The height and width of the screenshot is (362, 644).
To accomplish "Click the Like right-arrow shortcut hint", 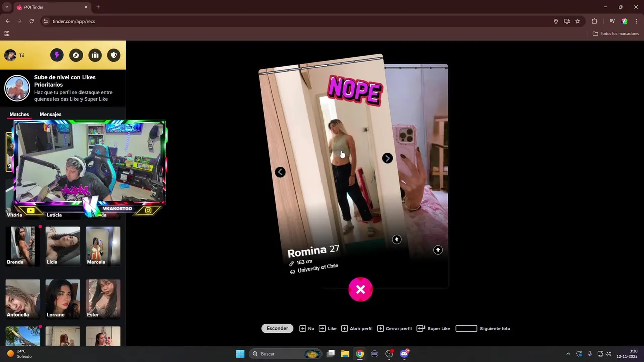I will (x=328, y=328).
